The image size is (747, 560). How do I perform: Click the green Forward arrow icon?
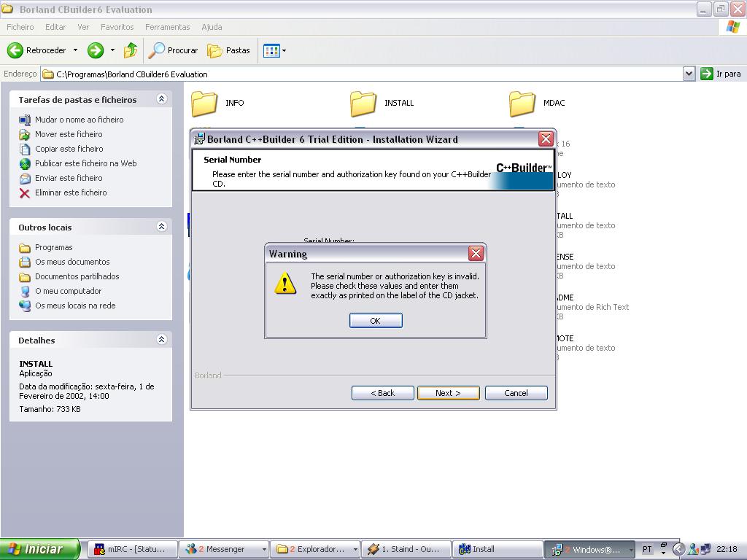click(96, 50)
